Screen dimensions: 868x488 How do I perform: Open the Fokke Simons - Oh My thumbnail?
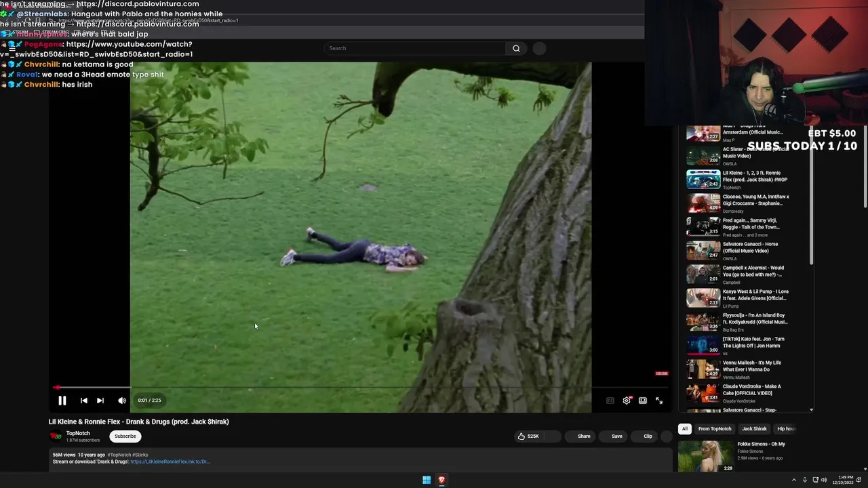[x=705, y=456]
